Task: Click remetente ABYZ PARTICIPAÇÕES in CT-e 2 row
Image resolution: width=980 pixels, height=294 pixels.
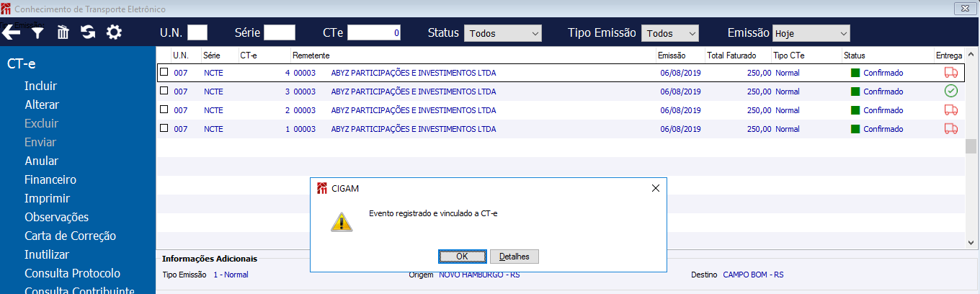Action: (414, 110)
